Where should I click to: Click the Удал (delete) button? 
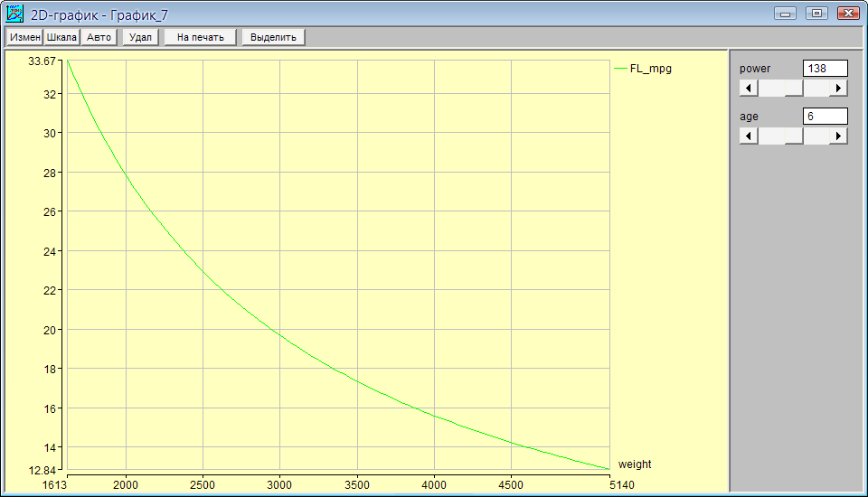[x=141, y=37]
